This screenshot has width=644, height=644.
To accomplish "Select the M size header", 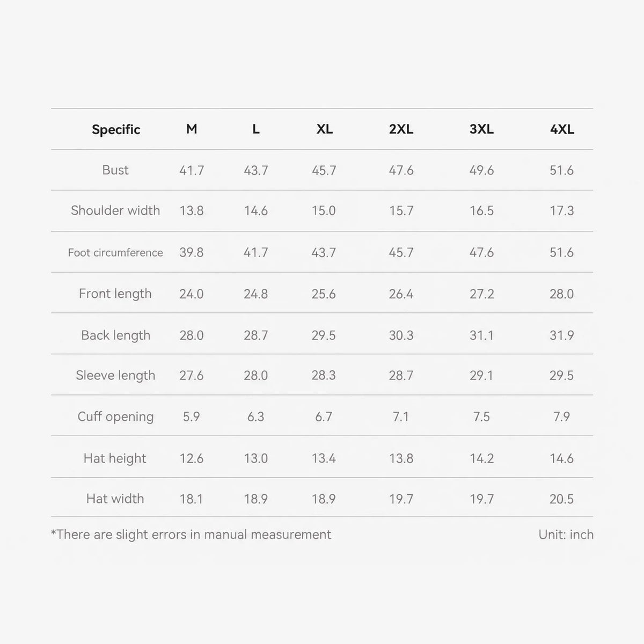I will tap(192, 129).
